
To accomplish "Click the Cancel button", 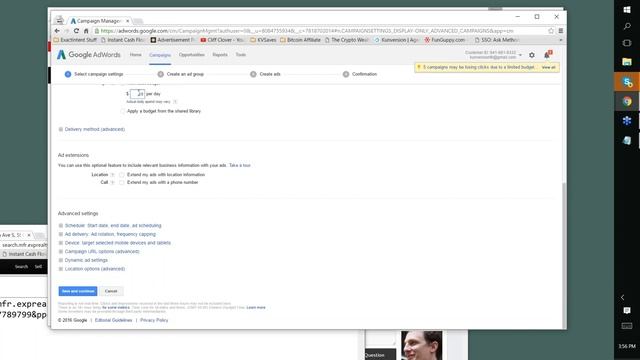I will click(x=111, y=291).
